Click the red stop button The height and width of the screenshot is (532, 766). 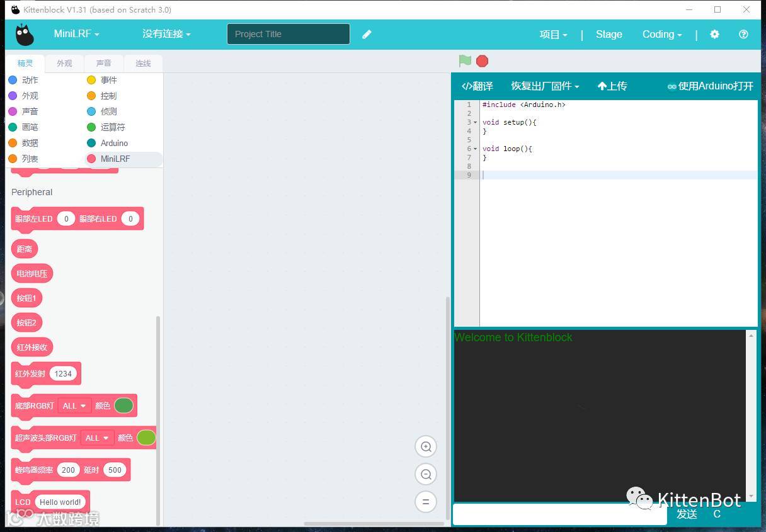[482, 61]
